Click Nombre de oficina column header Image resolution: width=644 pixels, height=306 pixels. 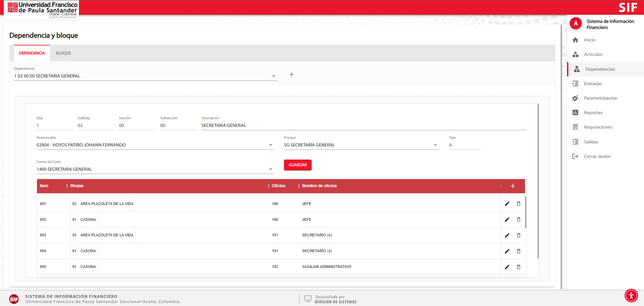click(x=319, y=186)
